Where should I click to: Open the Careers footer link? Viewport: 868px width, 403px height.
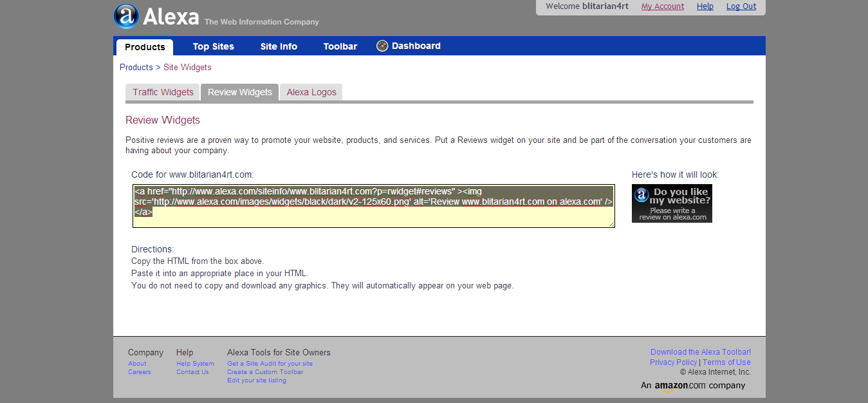[x=140, y=372]
